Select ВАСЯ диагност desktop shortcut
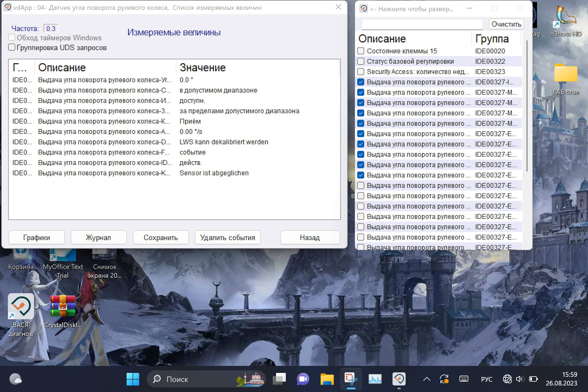The image size is (588, 392). tap(21, 315)
